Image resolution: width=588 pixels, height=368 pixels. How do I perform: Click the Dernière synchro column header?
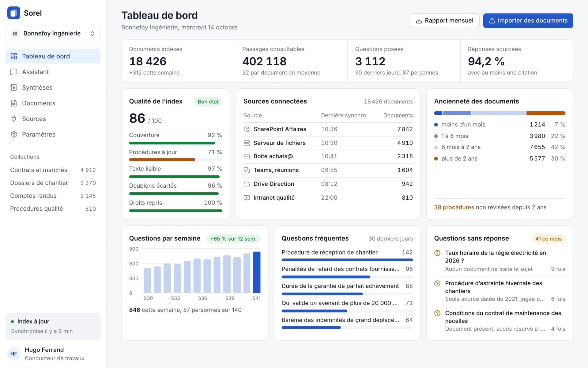point(343,115)
